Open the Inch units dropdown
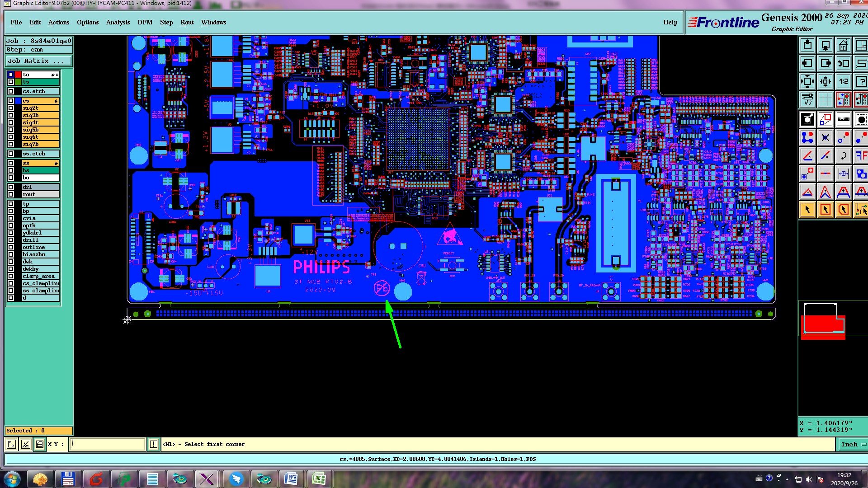Viewport: 868px width, 488px height. [x=853, y=444]
